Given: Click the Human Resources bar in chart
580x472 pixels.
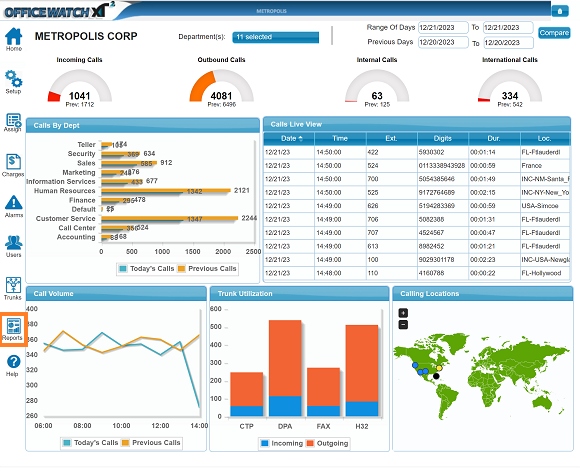Looking at the screenshot, I should [x=166, y=191].
